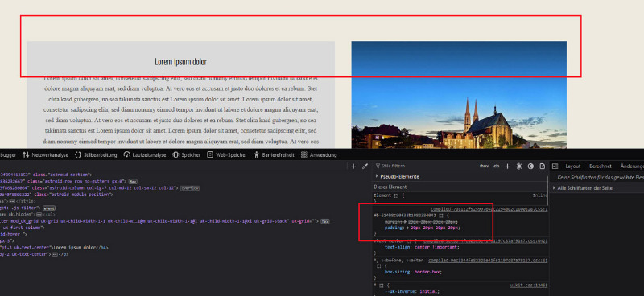Viewport: 644px width, 296px height.
Task: Expand the uk-hidden ul ellipsis badge
Action: (39, 215)
